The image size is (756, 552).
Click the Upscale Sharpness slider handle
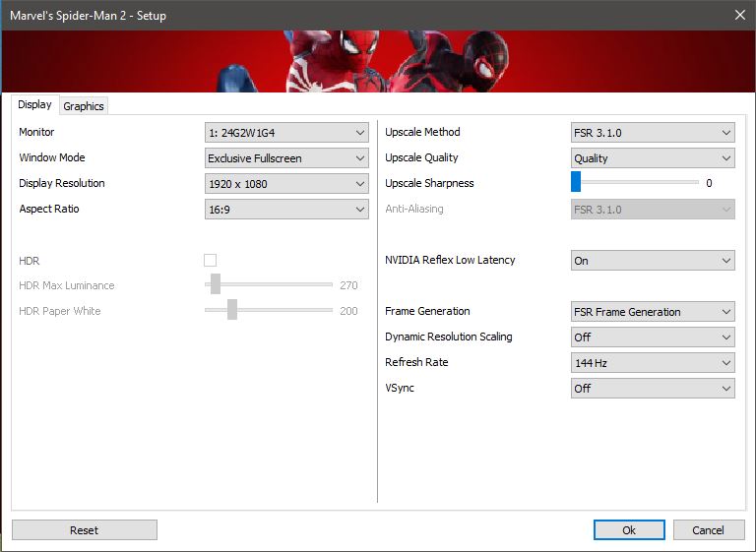576,181
